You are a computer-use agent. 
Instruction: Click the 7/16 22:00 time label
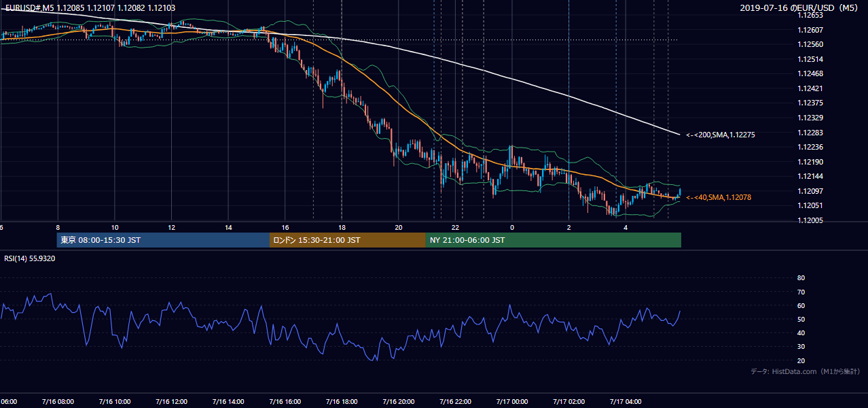coord(455,401)
